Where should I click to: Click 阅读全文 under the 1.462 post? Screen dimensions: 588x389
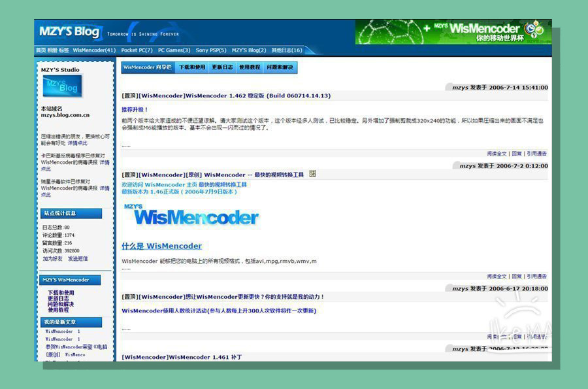coord(497,154)
